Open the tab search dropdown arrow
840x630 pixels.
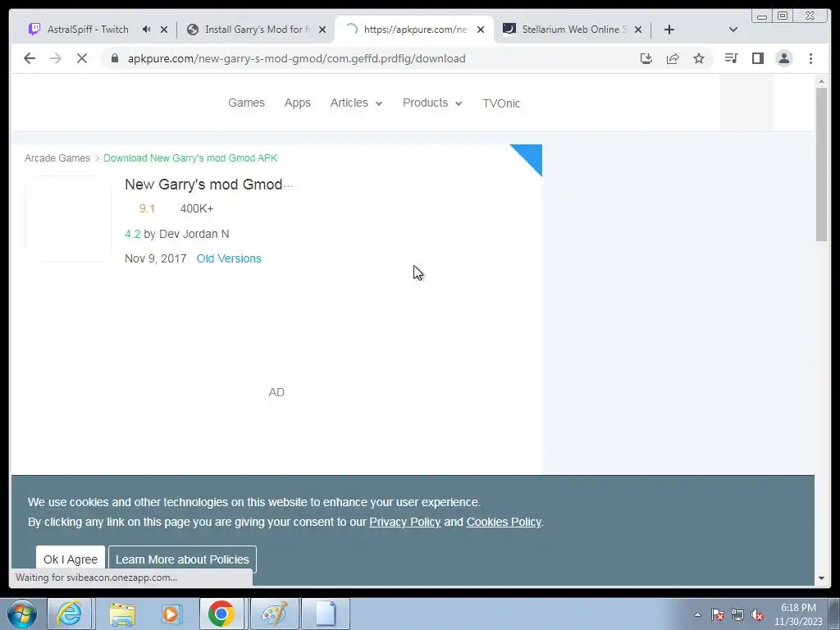pos(733,30)
